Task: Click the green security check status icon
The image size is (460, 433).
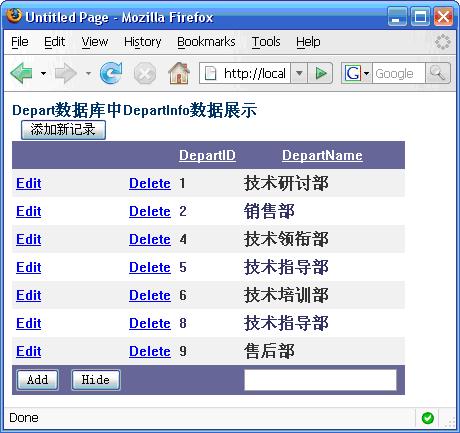Action: tap(428, 418)
